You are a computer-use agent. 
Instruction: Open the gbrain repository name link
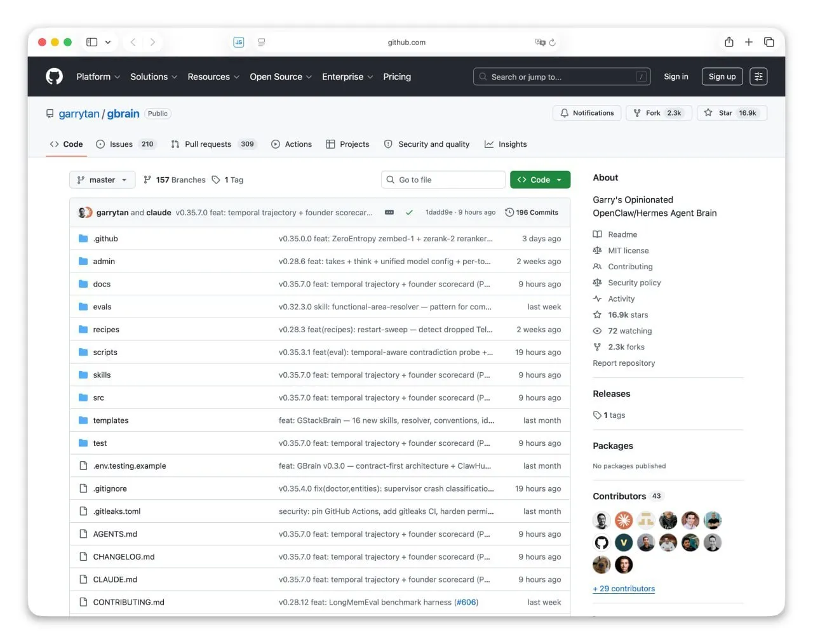pyautogui.click(x=123, y=114)
